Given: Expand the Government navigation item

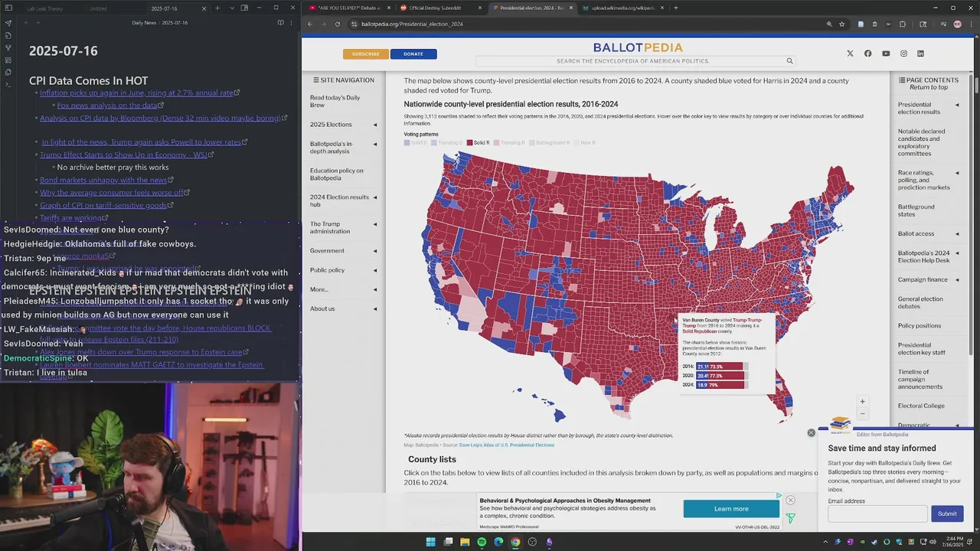Looking at the screenshot, I should tap(374, 251).
